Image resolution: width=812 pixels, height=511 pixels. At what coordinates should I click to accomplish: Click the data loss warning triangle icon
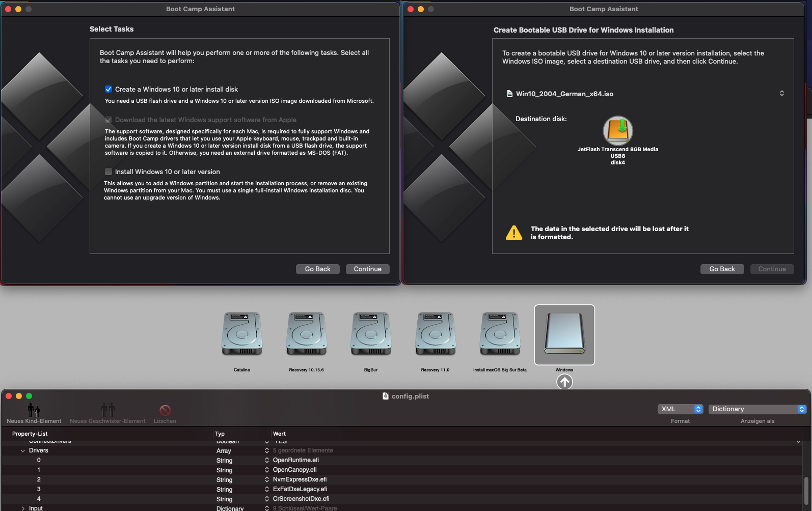pos(514,233)
